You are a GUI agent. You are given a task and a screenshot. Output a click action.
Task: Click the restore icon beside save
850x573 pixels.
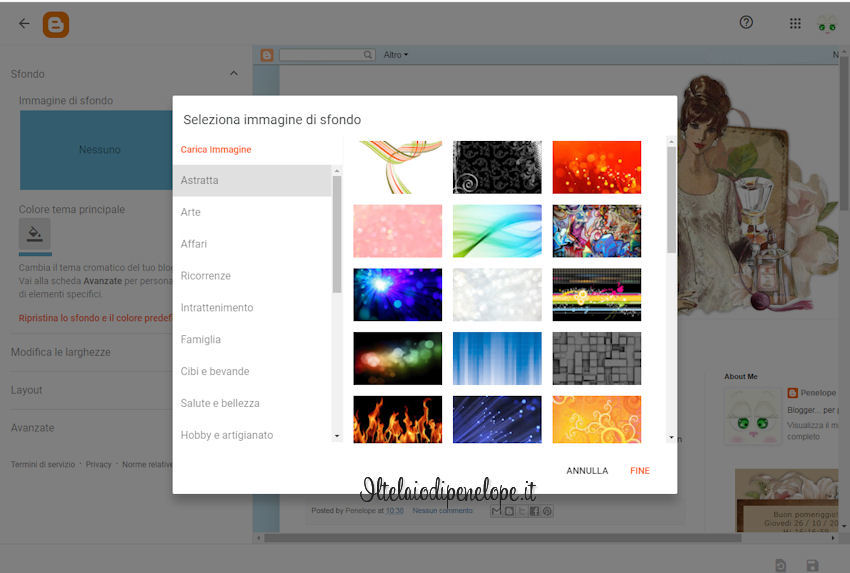coord(780,565)
